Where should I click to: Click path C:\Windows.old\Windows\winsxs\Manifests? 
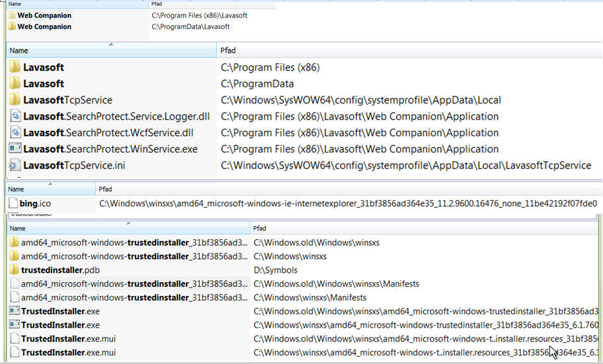click(x=337, y=283)
